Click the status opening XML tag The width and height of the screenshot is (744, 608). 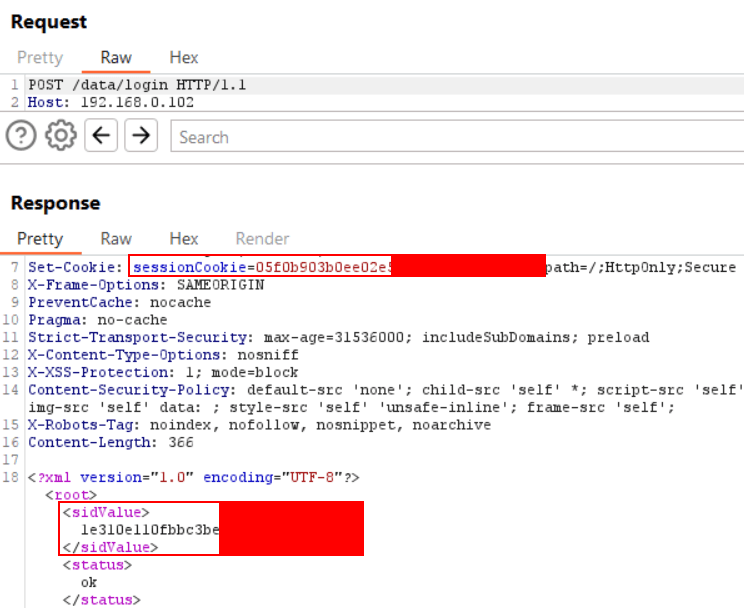pyautogui.click(x=97, y=565)
